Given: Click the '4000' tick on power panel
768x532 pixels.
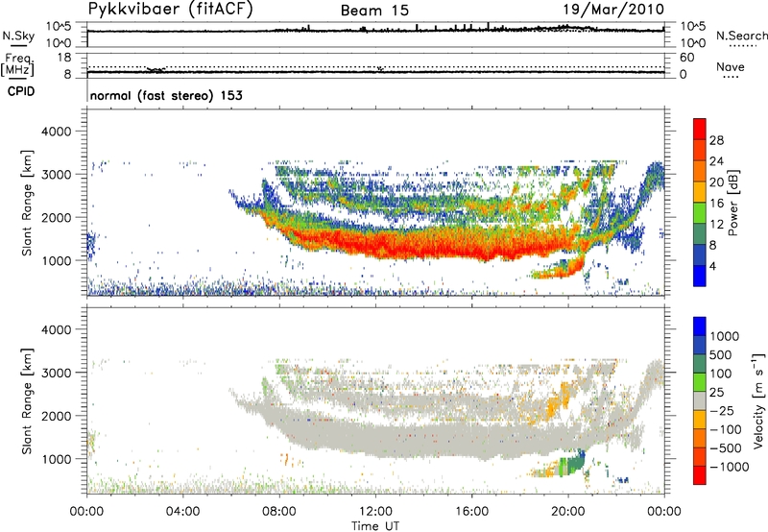Looking at the screenshot, I should [57, 132].
